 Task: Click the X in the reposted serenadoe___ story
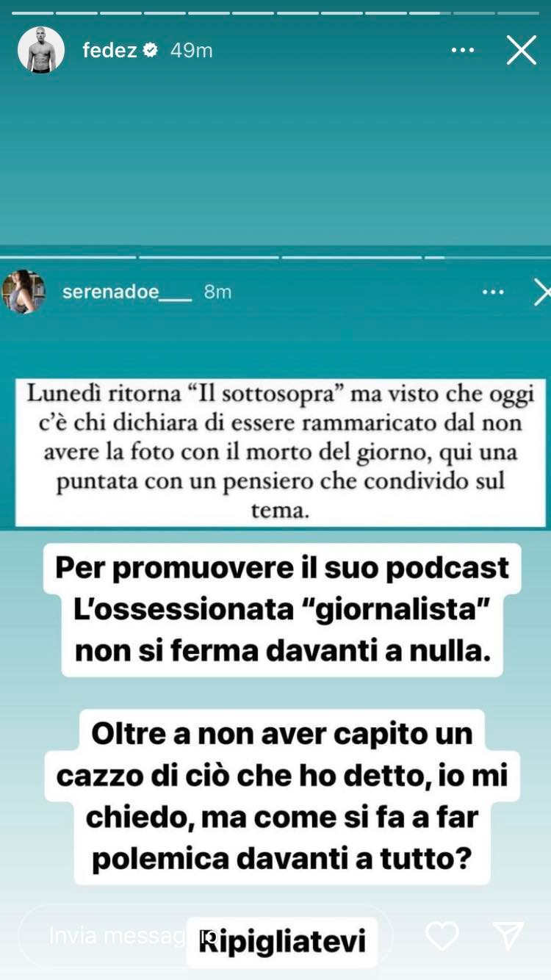(x=542, y=292)
